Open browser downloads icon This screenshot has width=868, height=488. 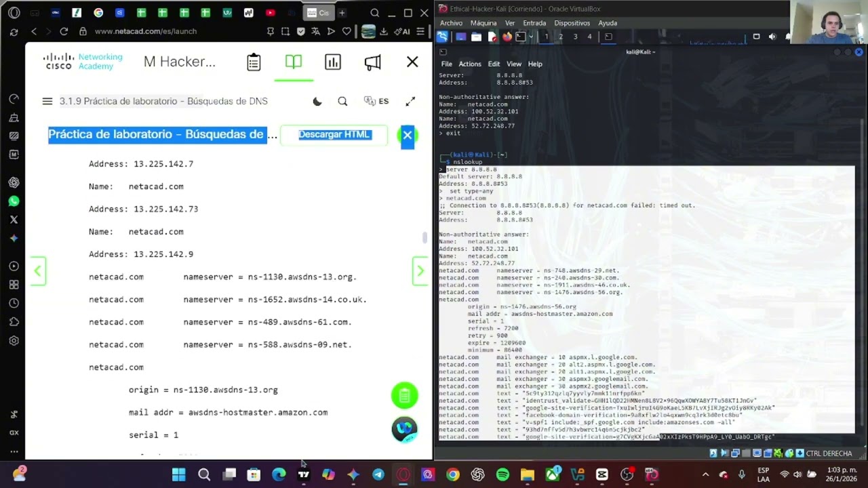[x=384, y=31]
